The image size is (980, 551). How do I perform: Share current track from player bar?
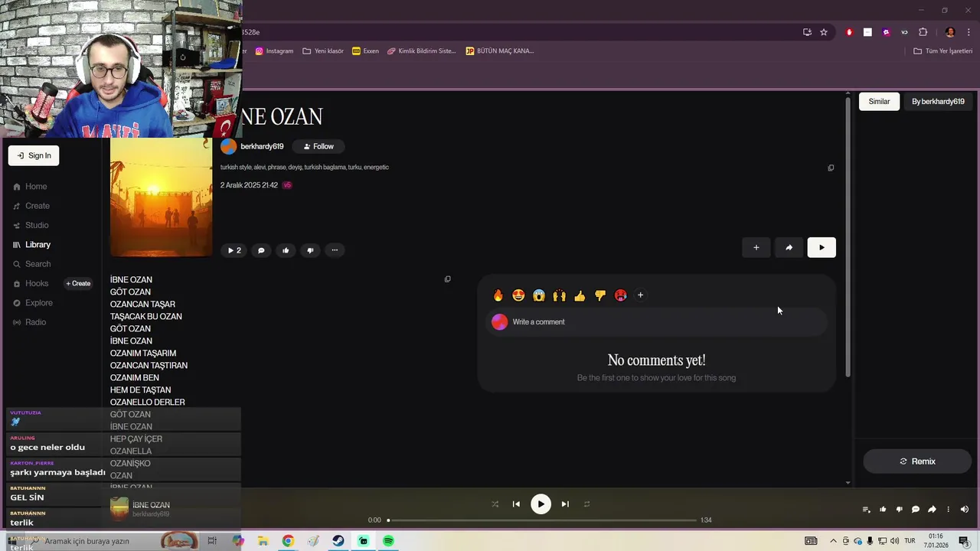click(x=932, y=510)
